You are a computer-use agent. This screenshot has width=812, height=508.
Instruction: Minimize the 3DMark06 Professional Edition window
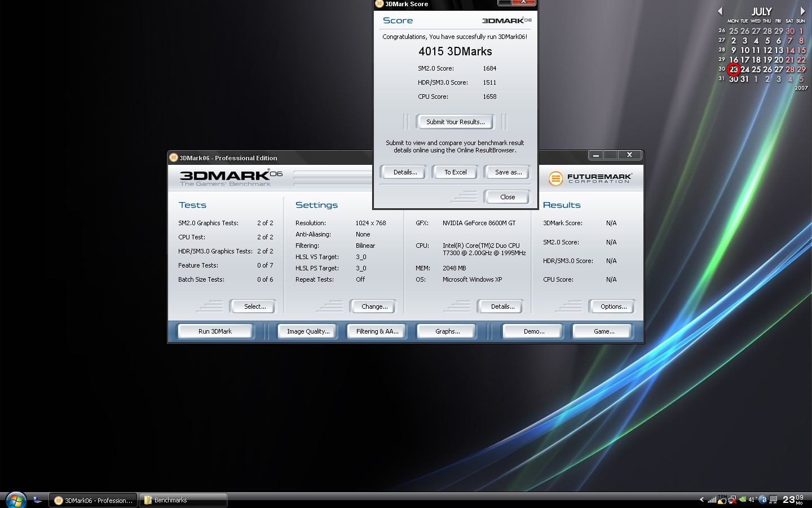[x=596, y=155]
